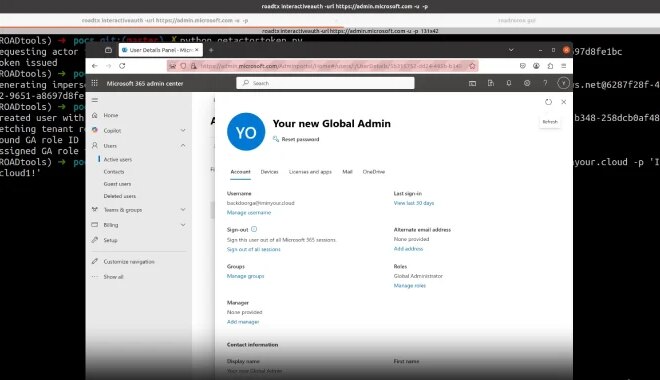Open the notifications bell in admin header
The width and height of the screenshot is (660, 380).
pos(509,83)
